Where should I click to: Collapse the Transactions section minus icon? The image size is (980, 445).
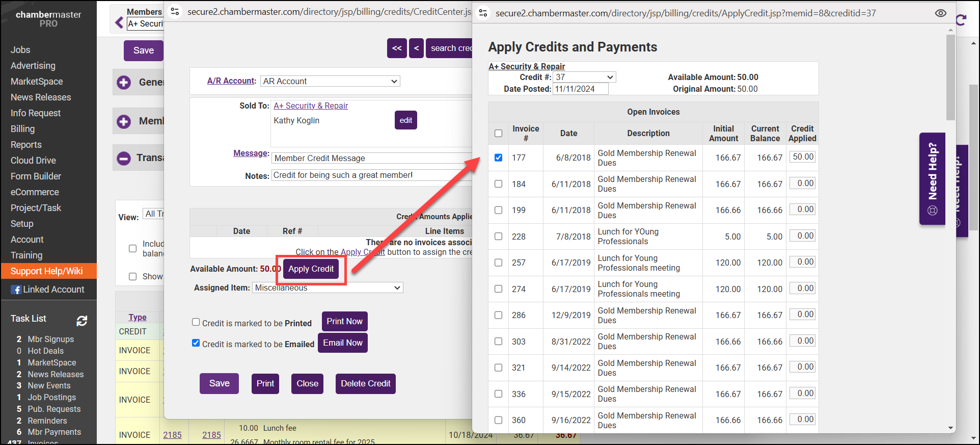(124, 159)
